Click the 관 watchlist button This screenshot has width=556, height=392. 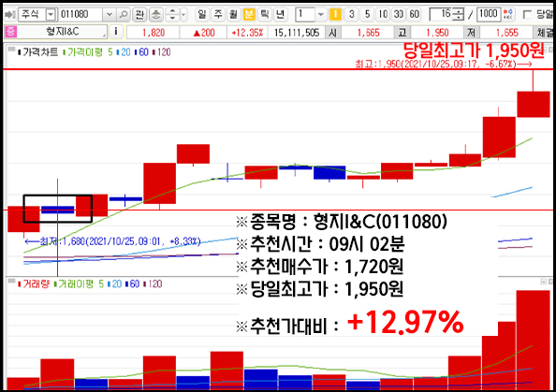(139, 15)
